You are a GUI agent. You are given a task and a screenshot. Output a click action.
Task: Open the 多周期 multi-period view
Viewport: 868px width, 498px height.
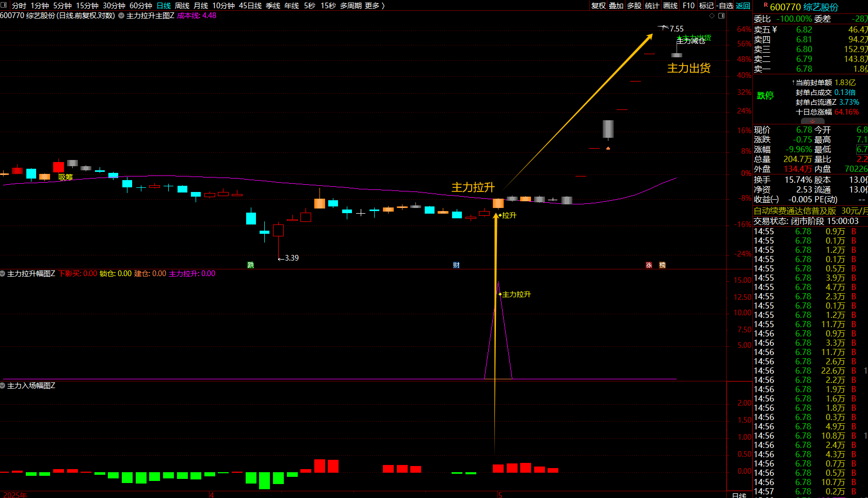click(x=351, y=6)
